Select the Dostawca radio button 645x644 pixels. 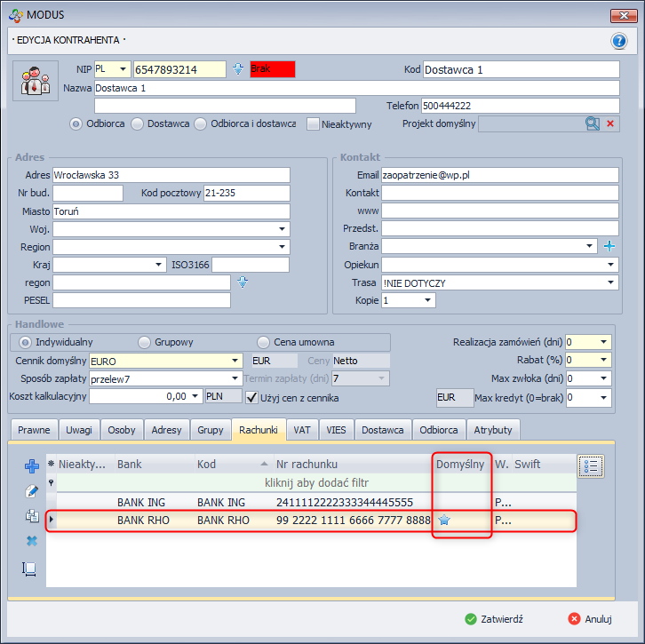[137, 124]
